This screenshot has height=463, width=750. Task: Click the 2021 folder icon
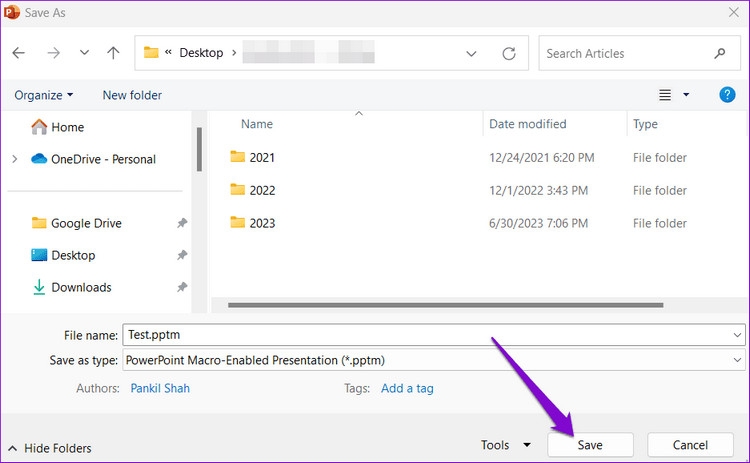pos(237,156)
